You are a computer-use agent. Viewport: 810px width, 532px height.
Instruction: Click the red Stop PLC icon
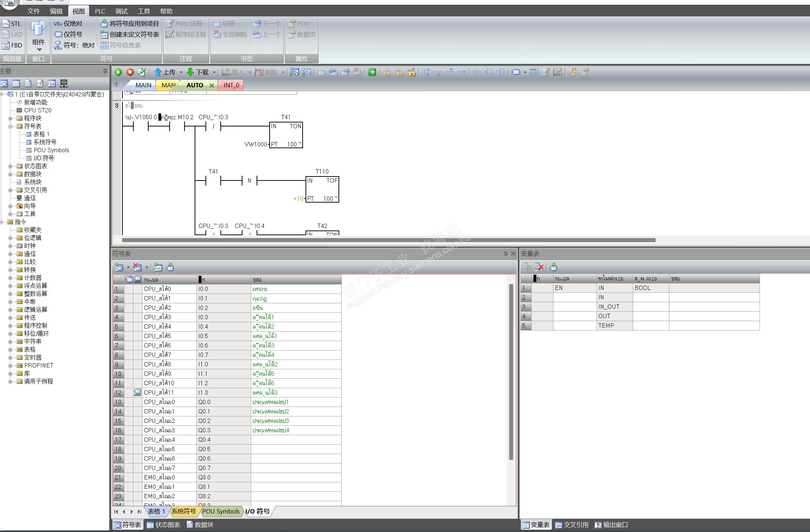click(x=130, y=72)
